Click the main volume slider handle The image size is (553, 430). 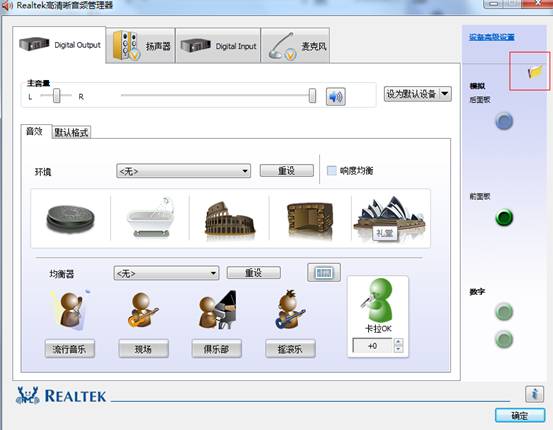click(312, 96)
